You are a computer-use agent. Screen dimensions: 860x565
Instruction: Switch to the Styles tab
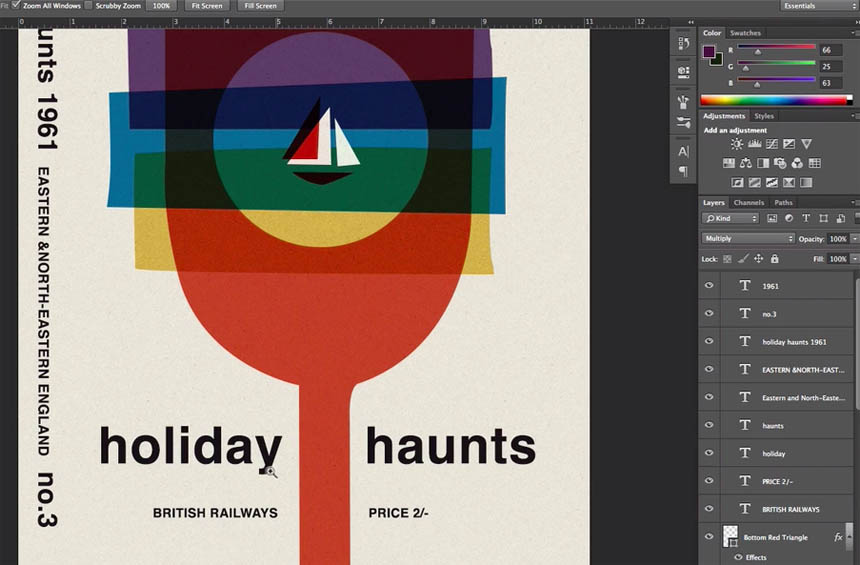pos(764,116)
